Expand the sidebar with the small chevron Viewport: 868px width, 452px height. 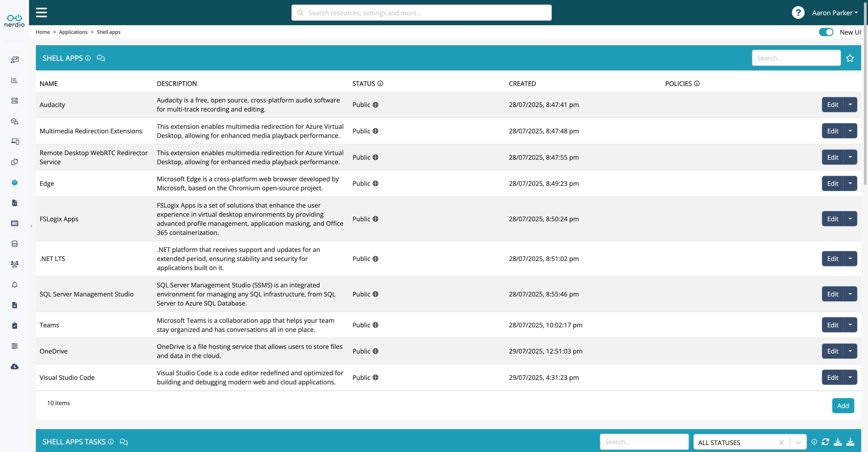[31, 226]
